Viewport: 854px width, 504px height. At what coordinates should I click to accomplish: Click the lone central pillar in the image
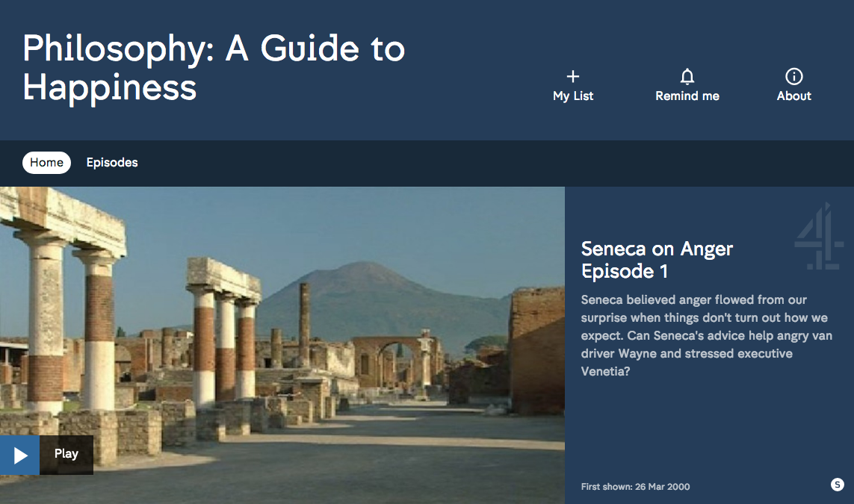pyautogui.click(x=305, y=323)
